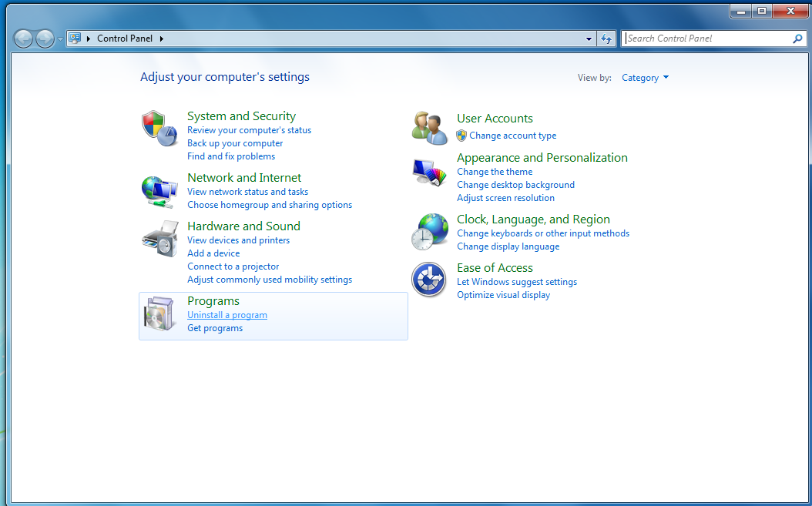Expand the arrow after Control Panel breadcrumb
Image resolution: width=812 pixels, height=506 pixels.
(162, 39)
